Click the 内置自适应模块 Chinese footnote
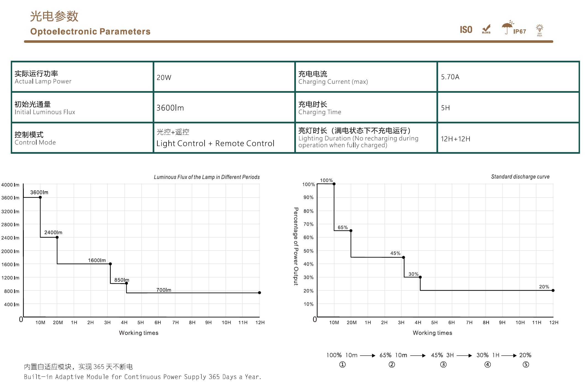 (x=78, y=367)
